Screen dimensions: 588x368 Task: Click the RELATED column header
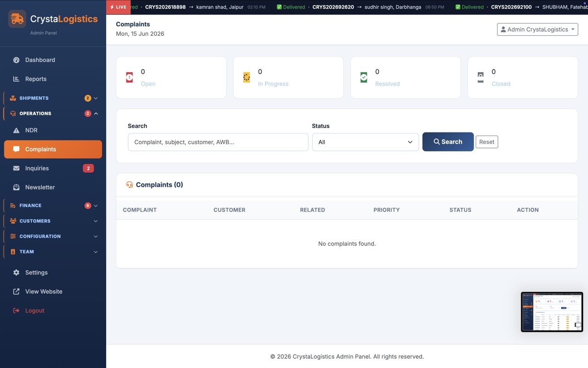click(312, 210)
